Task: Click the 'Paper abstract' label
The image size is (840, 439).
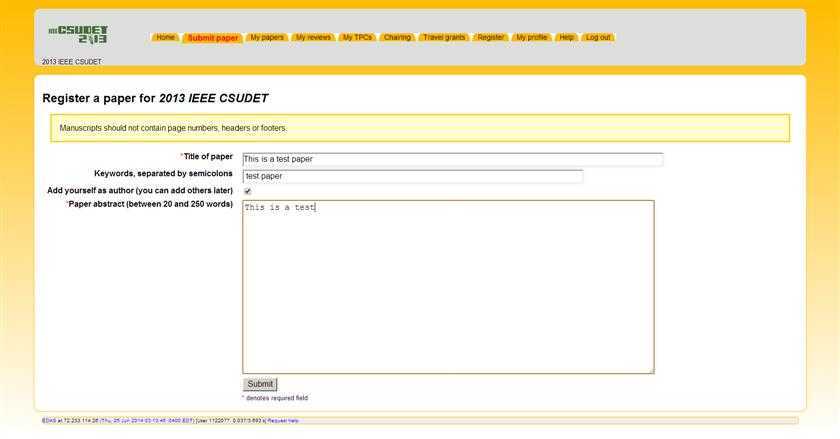Action: pos(151,204)
